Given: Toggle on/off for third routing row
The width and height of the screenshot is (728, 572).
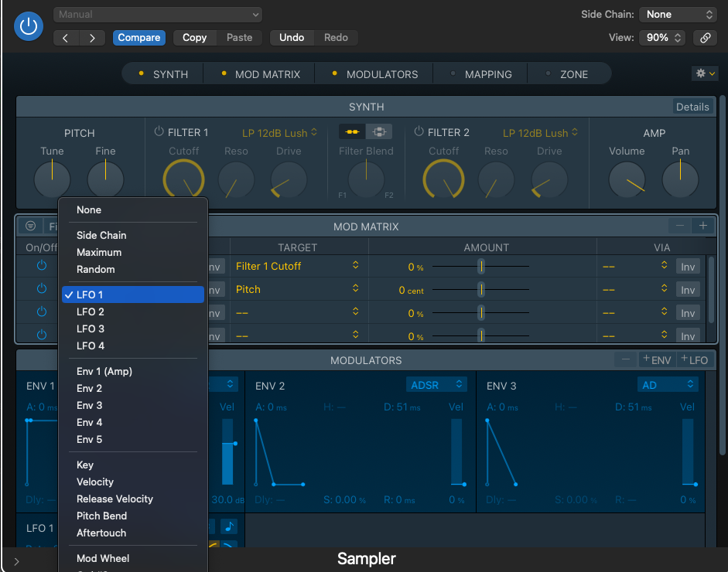Looking at the screenshot, I should 42,312.
